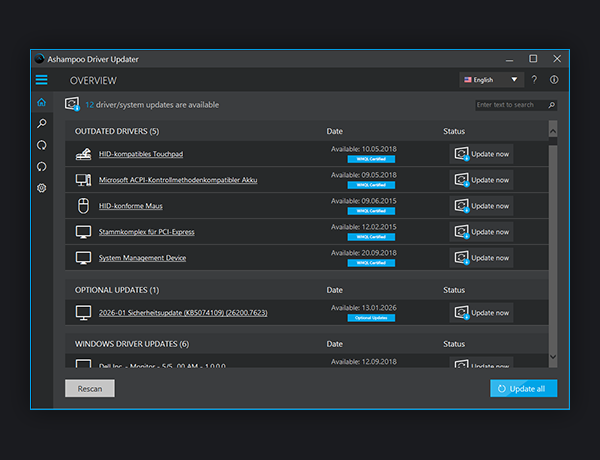The width and height of the screenshot is (600, 460).
Task: Click the 12 driver updates available text
Action: coord(152,104)
